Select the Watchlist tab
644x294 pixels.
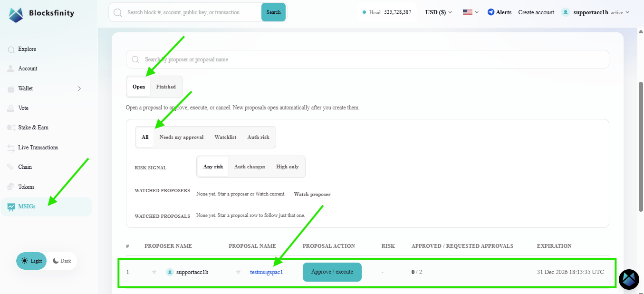pyautogui.click(x=225, y=137)
